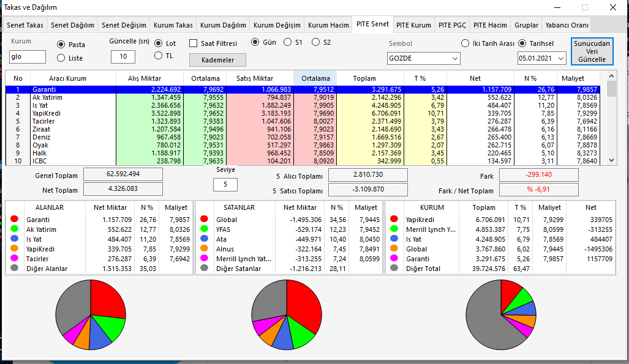629x364 pixels.
Task: Open the Senet Dağılım tab
Action: point(73,25)
